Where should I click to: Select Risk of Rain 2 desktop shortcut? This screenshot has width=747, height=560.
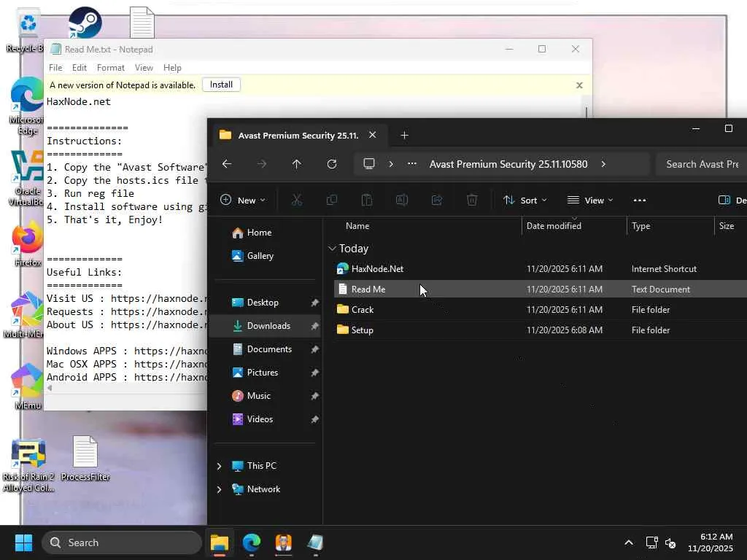coord(28,464)
